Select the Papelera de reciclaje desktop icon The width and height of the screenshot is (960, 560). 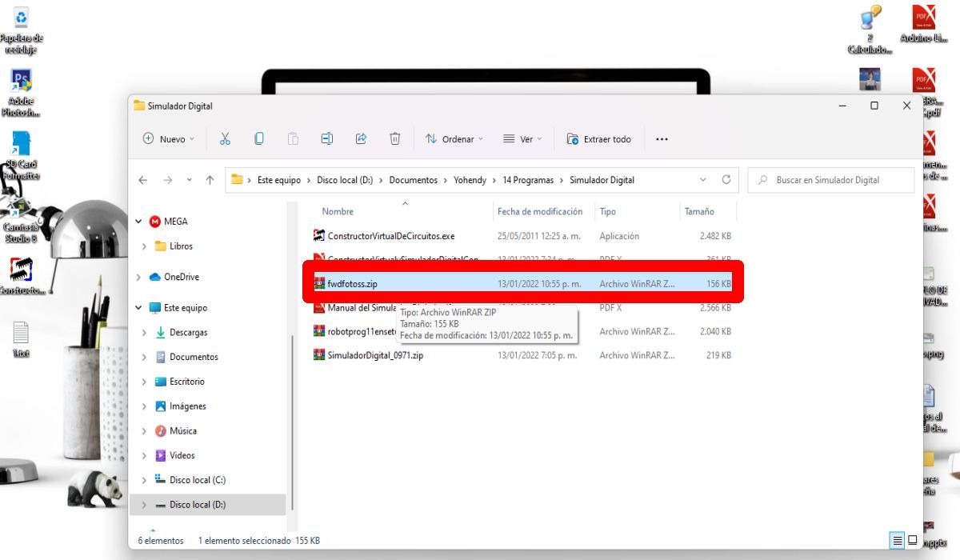[22, 30]
